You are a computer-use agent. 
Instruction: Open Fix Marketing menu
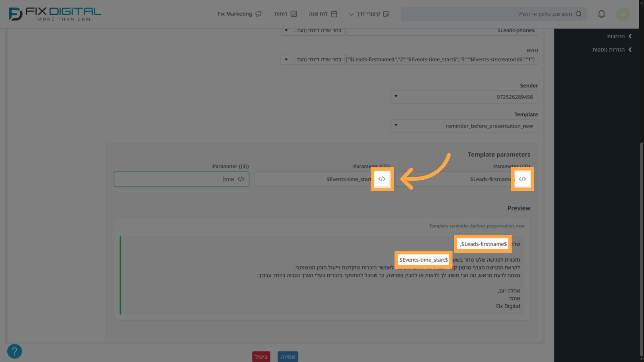click(x=240, y=14)
